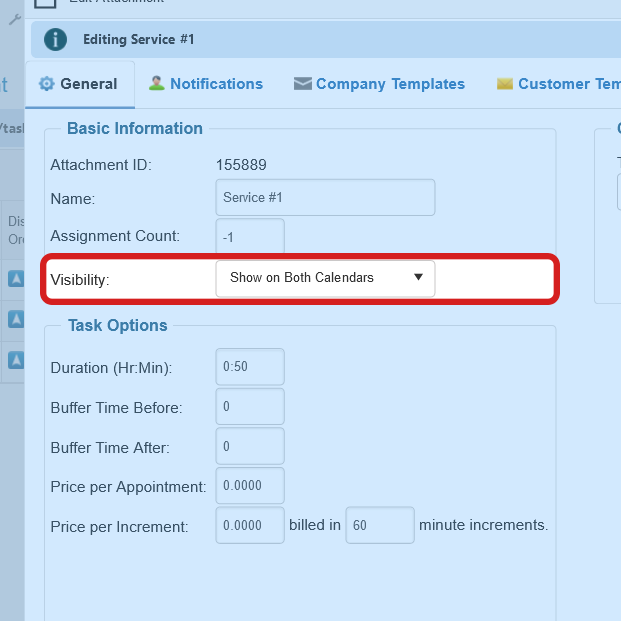Click the bottom blue up-arrow icon
The image size is (621, 621).
(16, 359)
